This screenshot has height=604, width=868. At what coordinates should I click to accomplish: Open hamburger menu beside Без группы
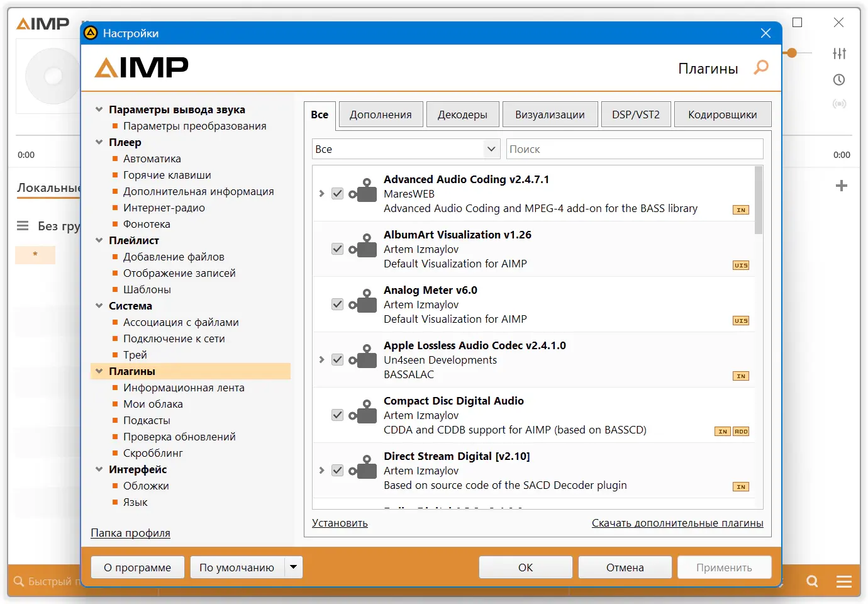coord(23,226)
